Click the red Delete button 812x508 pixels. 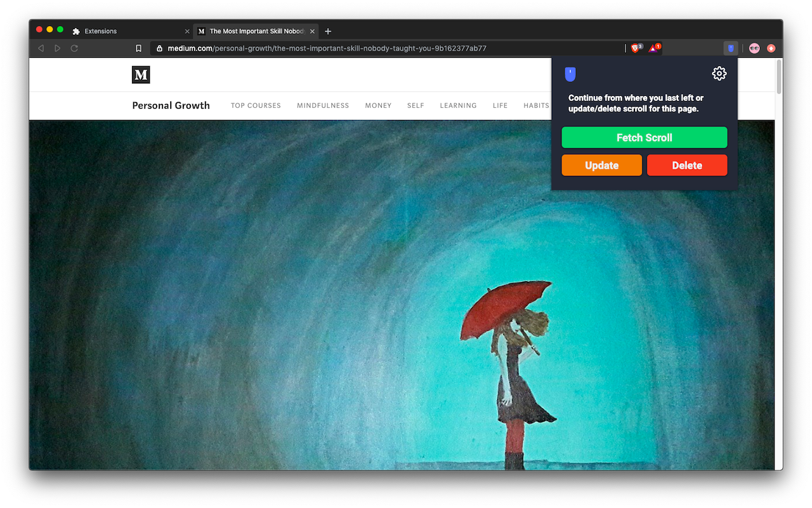687,165
